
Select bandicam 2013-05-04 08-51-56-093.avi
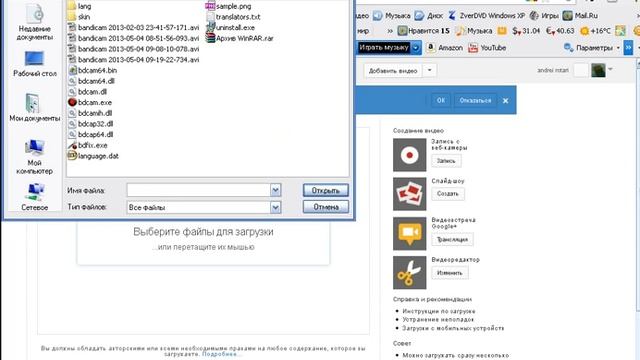(133, 38)
